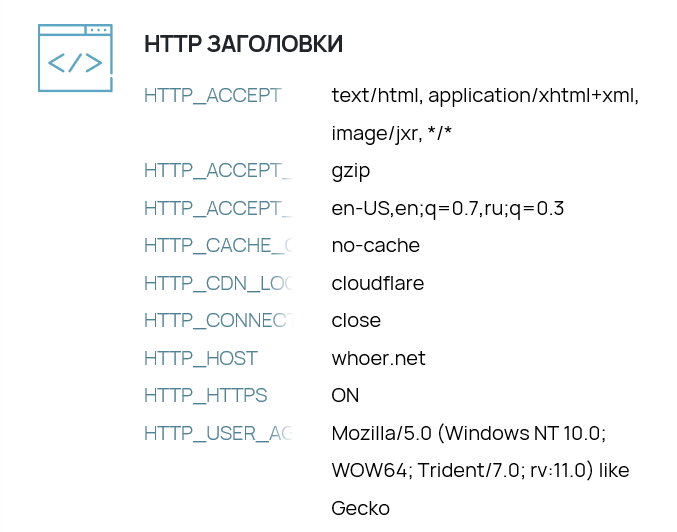This screenshot has width=677, height=532.
Task: Select the no-cache value
Action: [375, 246]
